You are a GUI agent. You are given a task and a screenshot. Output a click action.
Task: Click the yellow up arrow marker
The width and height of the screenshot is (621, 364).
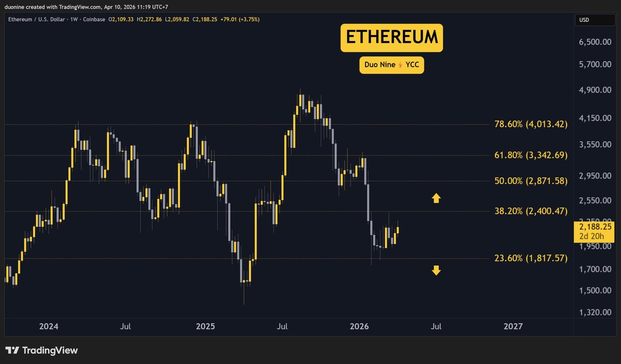(x=436, y=198)
